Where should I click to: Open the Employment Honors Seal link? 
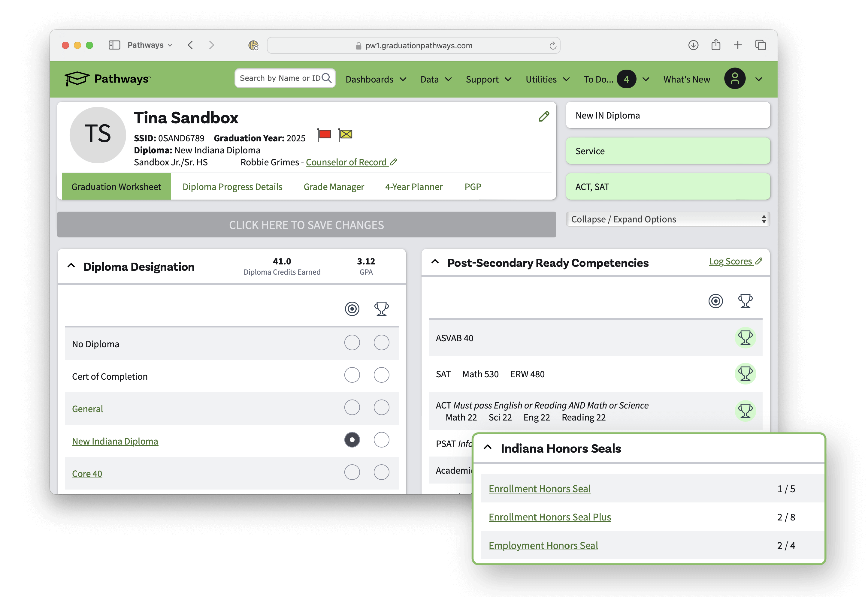(x=543, y=545)
